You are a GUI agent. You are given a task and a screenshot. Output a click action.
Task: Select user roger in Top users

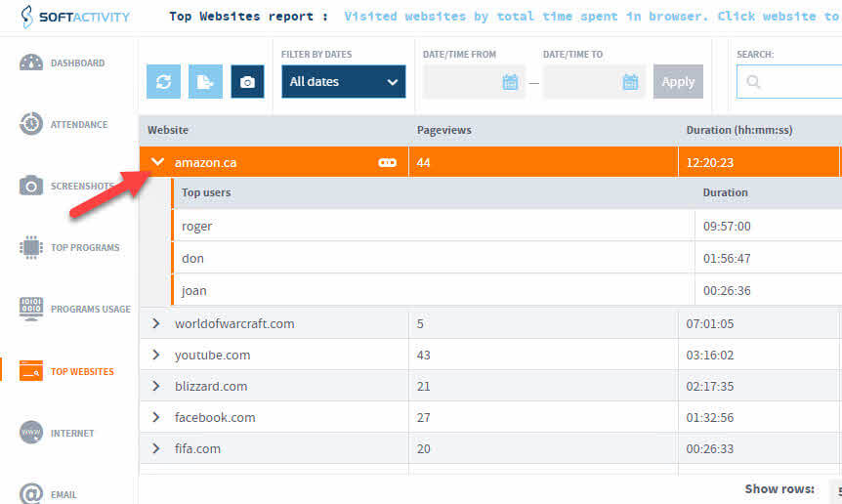[197, 227]
